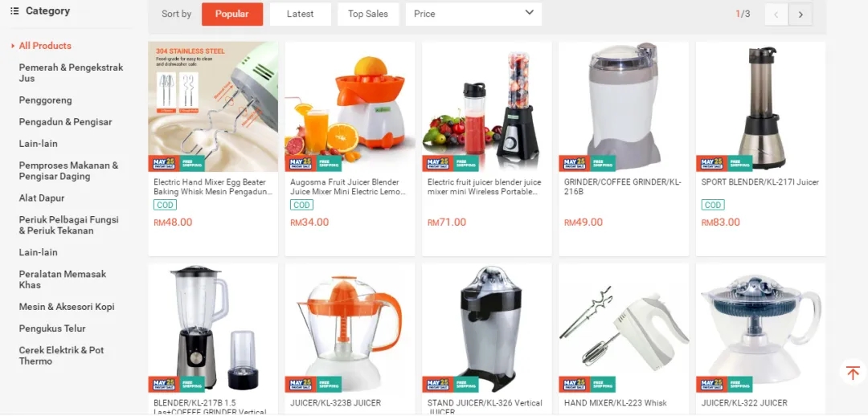The image size is (868, 416).
Task: Click the back-to-top arrow icon
Action: pyautogui.click(x=853, y=373)
